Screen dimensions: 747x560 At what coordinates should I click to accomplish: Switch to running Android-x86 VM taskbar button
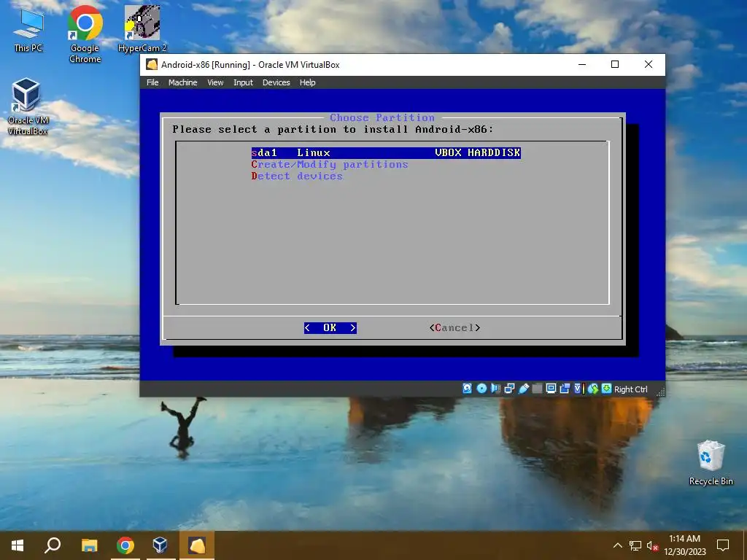196,545
